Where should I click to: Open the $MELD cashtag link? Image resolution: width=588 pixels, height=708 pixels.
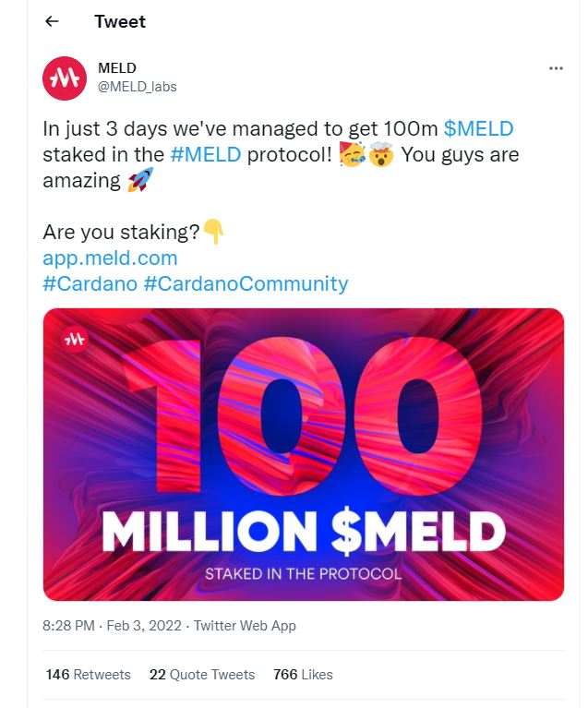479,128
